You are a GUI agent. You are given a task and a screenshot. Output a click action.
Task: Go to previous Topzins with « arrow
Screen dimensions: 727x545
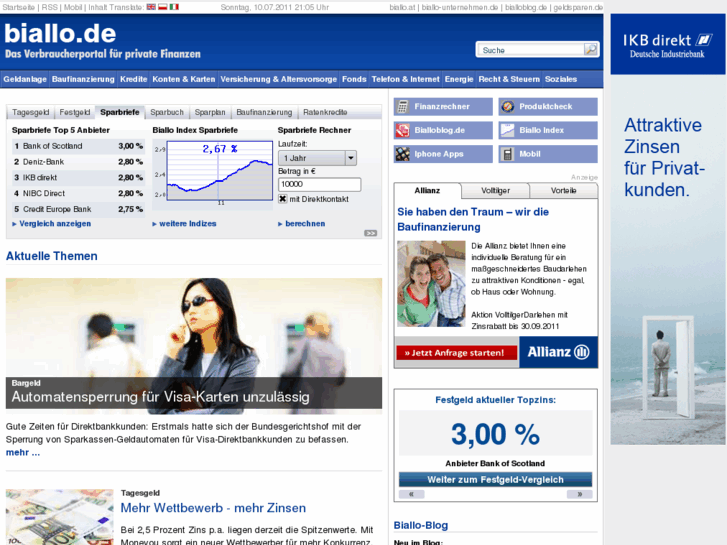click(411, 494)
